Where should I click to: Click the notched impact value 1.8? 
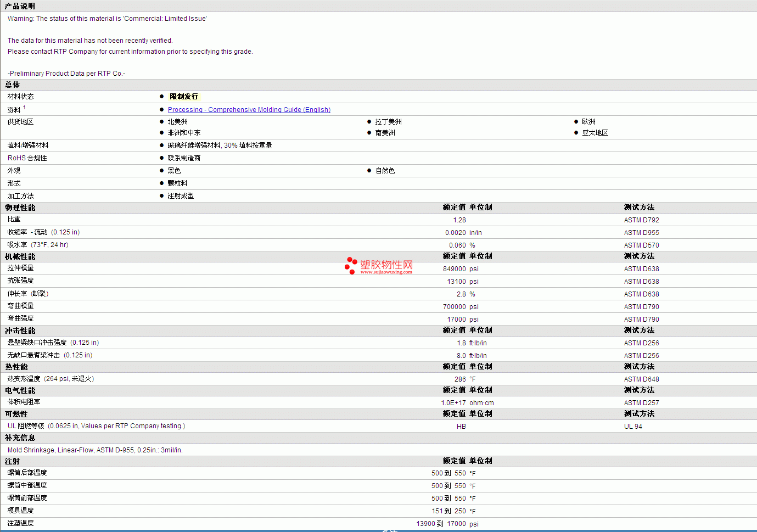461,343
